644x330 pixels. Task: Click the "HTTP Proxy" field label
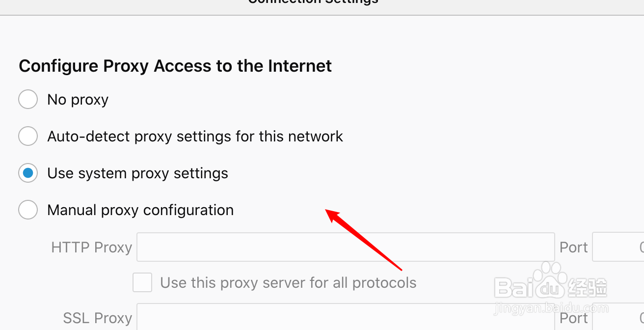[x=91, y=247]
